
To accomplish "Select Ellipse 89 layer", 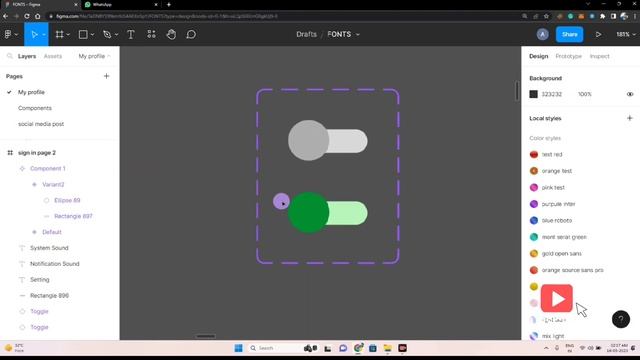I will tap(67, 200).
